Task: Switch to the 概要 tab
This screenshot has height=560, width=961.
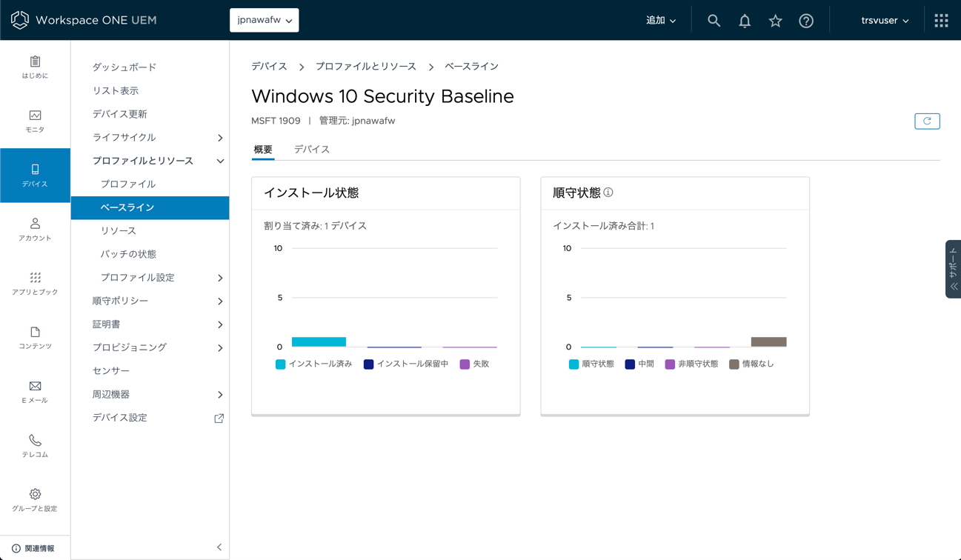Action: 263,150
